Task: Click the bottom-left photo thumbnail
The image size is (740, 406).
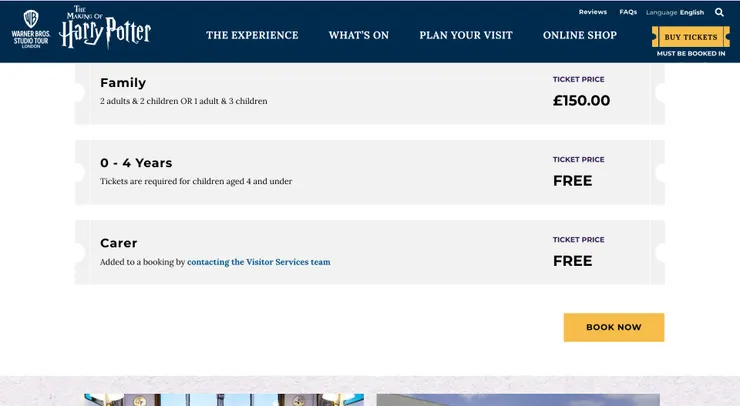Action: pos(224,399)
